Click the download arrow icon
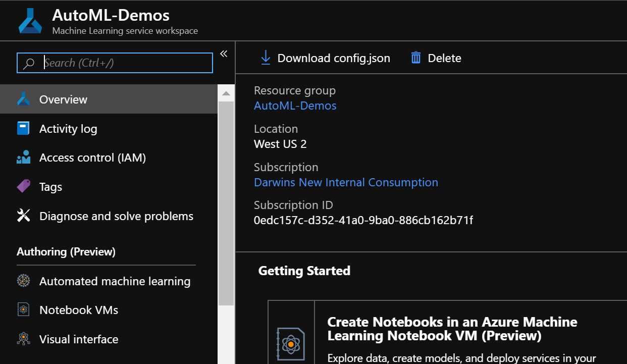Viewport: 627px width, 364px height. click(x=266, y=58)
